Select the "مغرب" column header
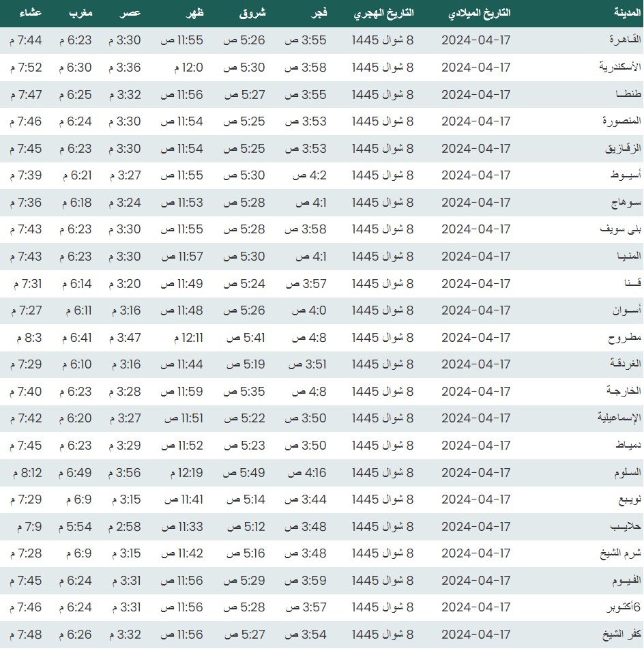Image resolution: width=644 pixels, height=651 pixels. point(80,14)
